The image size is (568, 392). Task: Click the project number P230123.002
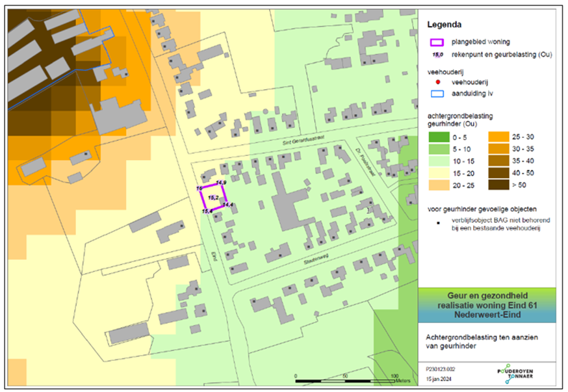(x=440, y=369)
